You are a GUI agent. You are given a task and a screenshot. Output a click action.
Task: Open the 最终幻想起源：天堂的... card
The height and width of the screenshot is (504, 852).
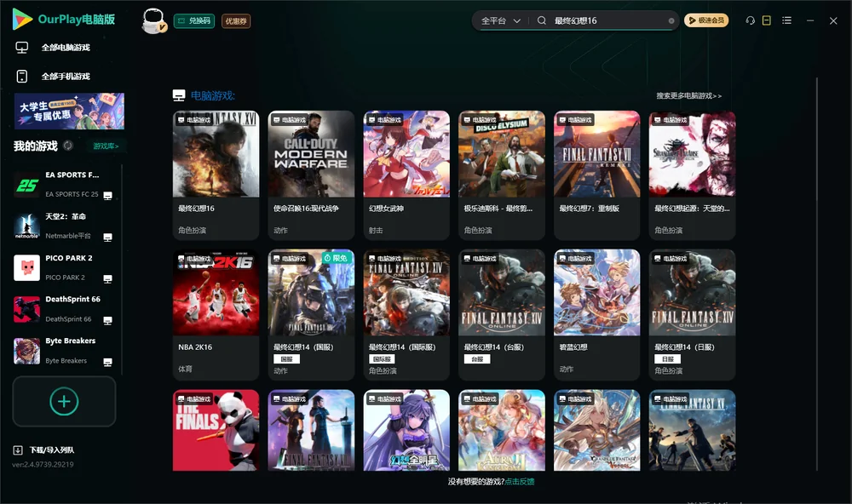692,175
